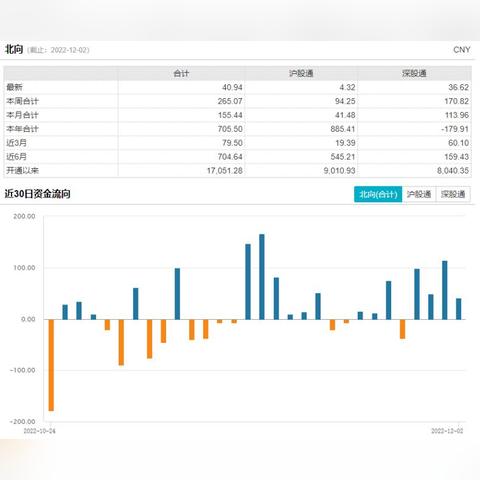Click the 200.00 y-axis label
This screenshot has height=480, width=480.
coord(24,216)
